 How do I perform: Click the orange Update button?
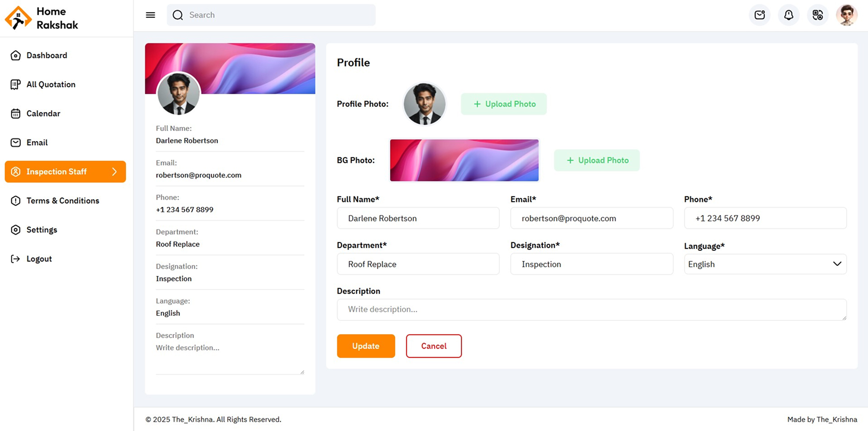click(366, 346)
